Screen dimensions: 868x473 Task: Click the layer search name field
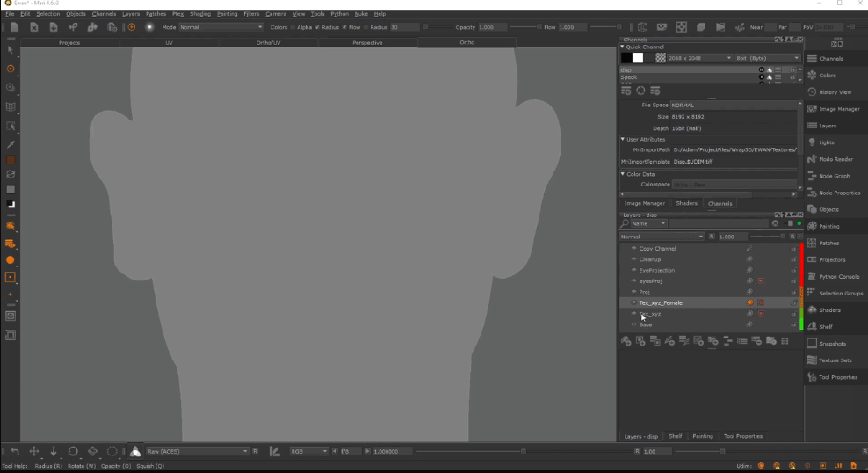(719, 224)
